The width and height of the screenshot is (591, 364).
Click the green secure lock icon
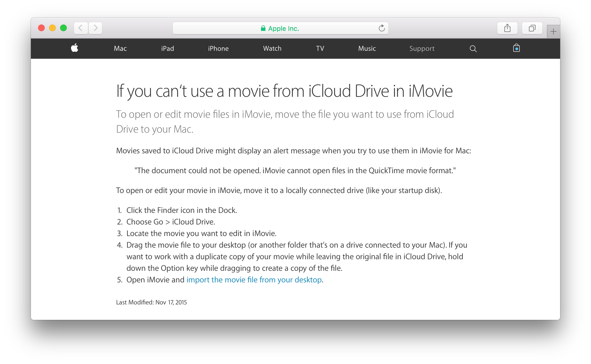pos(263,28)
